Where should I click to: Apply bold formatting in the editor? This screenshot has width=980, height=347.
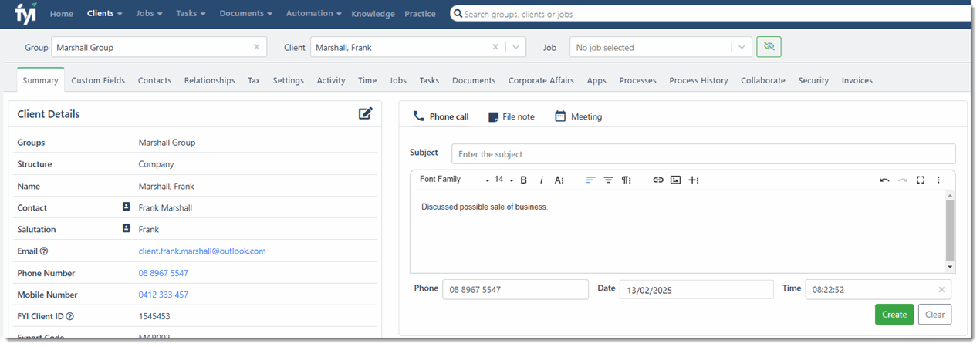(523, 180)
